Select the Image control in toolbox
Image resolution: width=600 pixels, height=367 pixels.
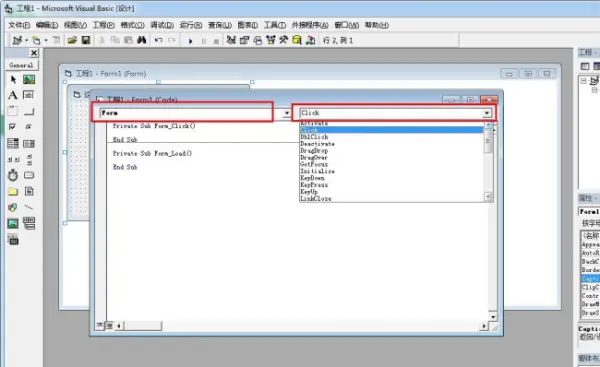pos(13,223)
